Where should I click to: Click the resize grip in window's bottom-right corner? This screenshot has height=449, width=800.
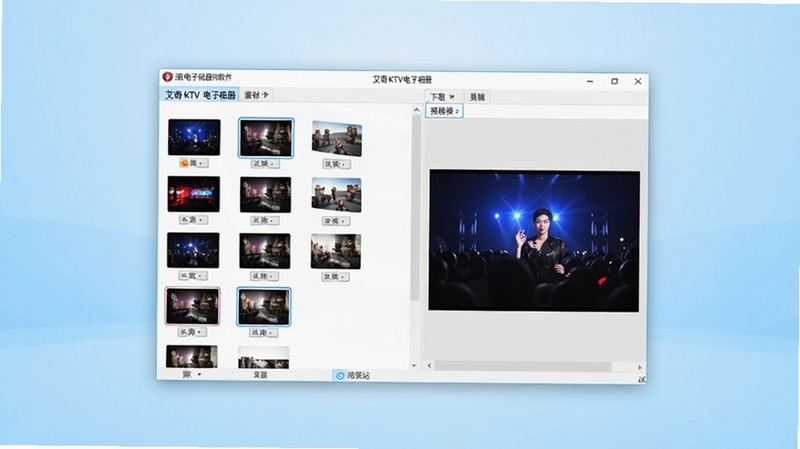click(x=641, y=379)
